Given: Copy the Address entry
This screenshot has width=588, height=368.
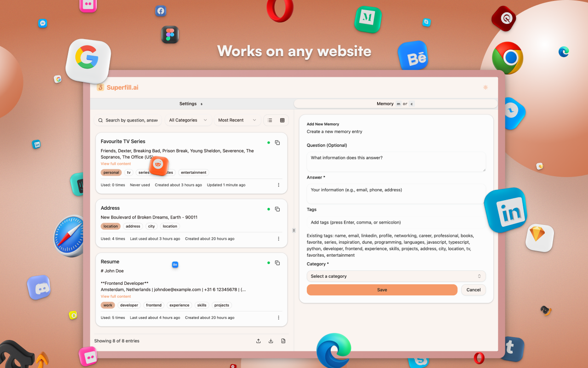Looking at the screenshot, I should coord(277,209).
